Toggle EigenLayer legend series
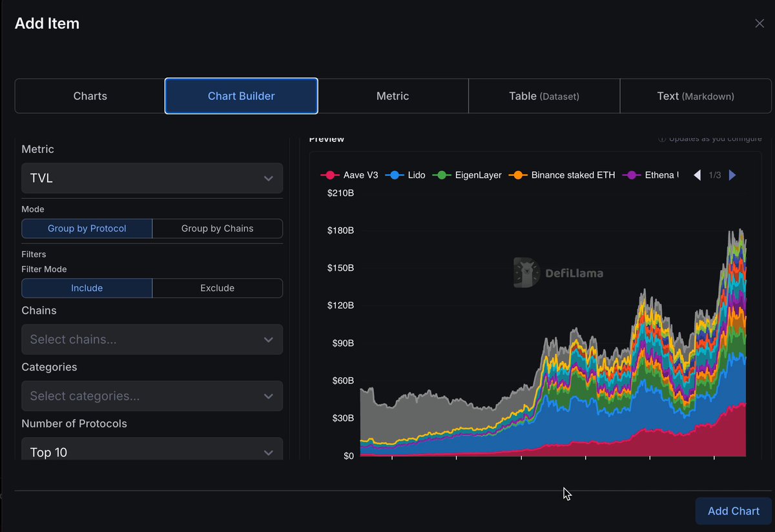Screen dimensions: 775x532 (467, 175)
